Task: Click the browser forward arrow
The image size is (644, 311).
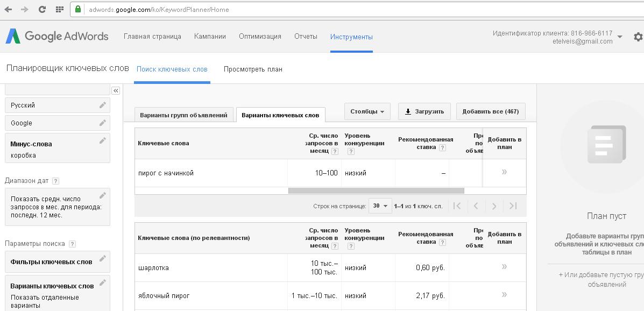Action: pyautogui.click(x=25, y=10)
